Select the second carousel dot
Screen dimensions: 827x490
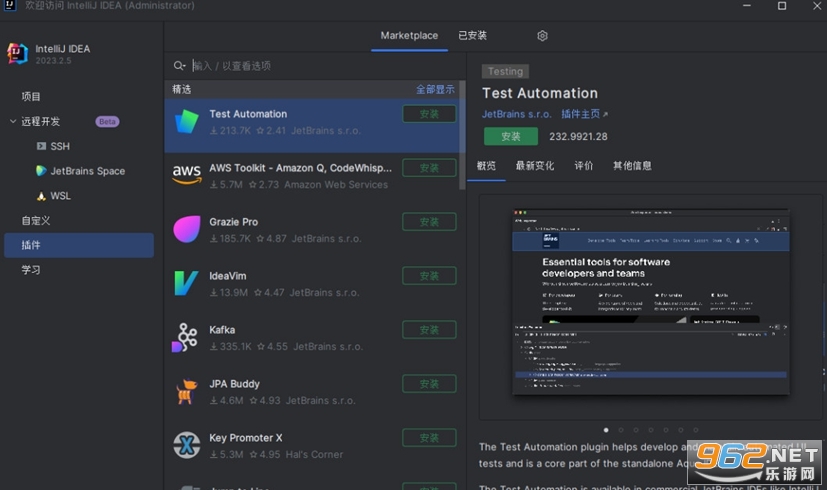[621, 430]
